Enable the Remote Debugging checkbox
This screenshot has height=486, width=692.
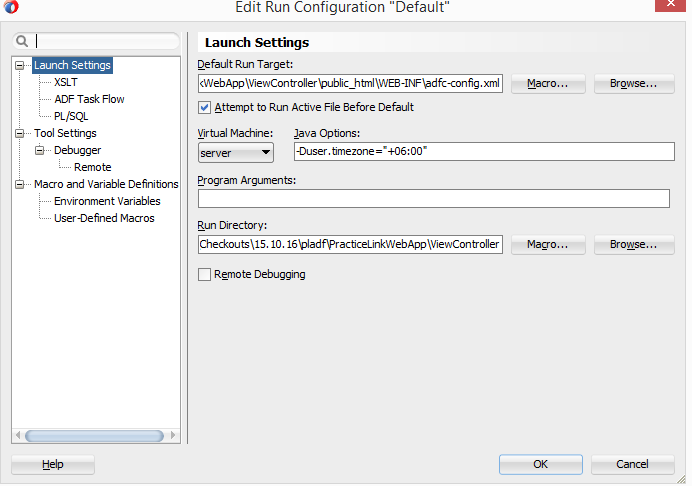204,275
